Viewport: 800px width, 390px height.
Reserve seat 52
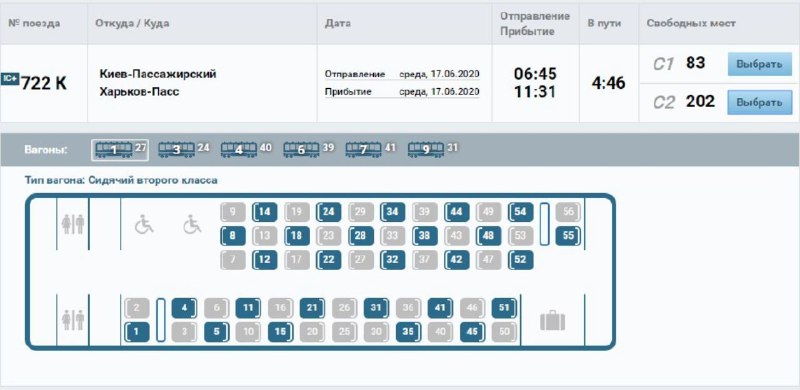click(520, 260)
